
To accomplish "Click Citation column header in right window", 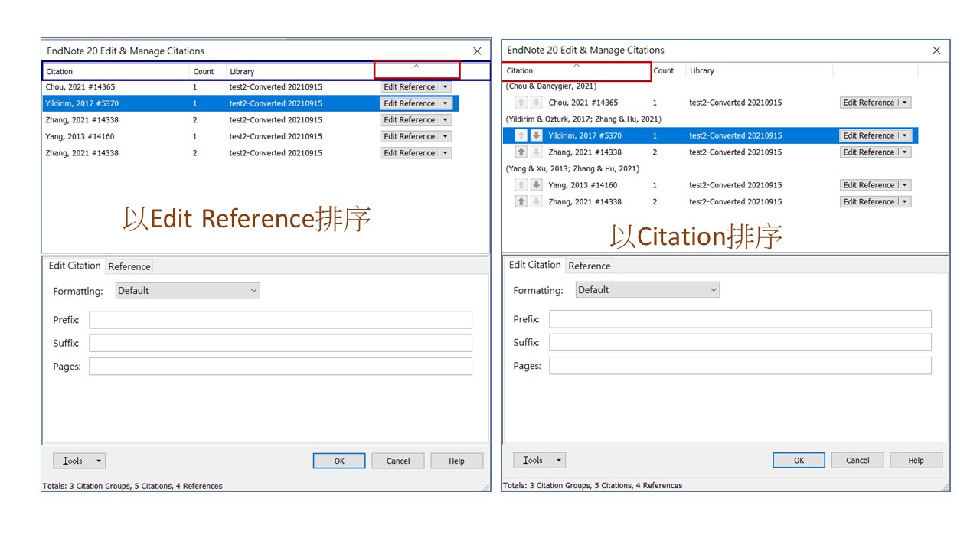I will coord(577,70).
